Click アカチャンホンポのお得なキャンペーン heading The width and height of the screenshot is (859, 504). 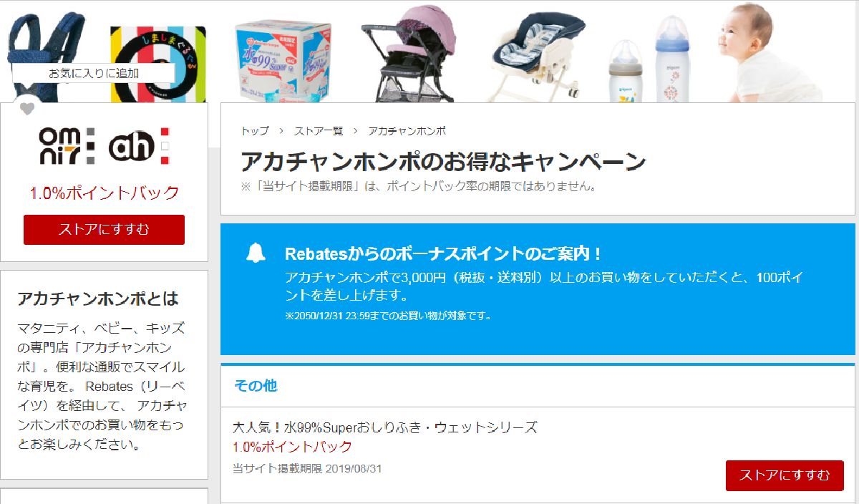click(443, 161)
